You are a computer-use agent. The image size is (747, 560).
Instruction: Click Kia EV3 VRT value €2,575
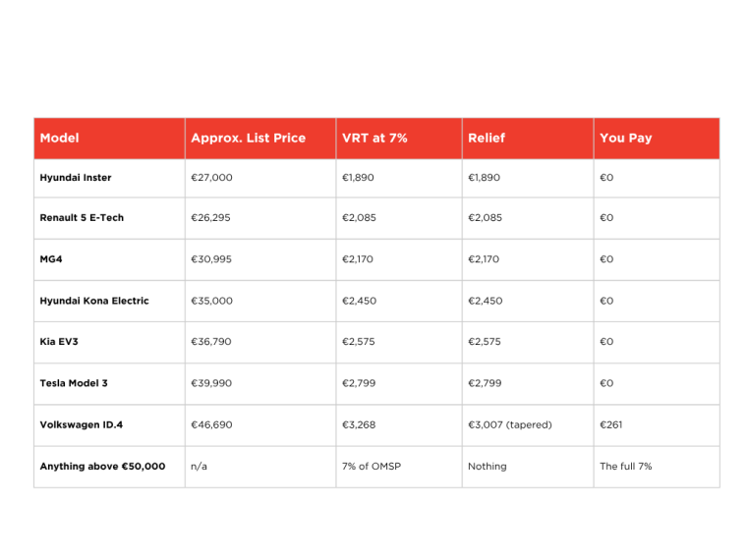[x=358, y=342]
